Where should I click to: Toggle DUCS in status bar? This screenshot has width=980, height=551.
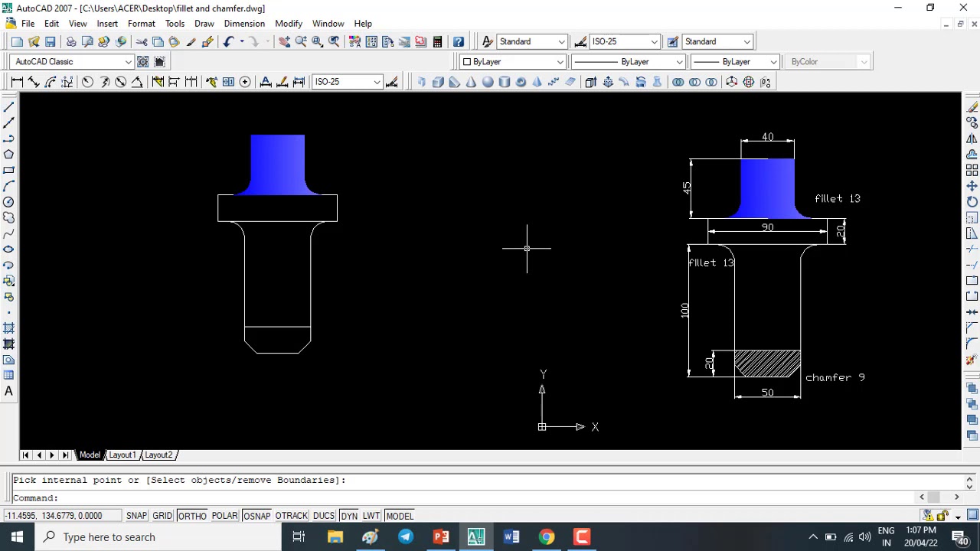pos(324,516)
